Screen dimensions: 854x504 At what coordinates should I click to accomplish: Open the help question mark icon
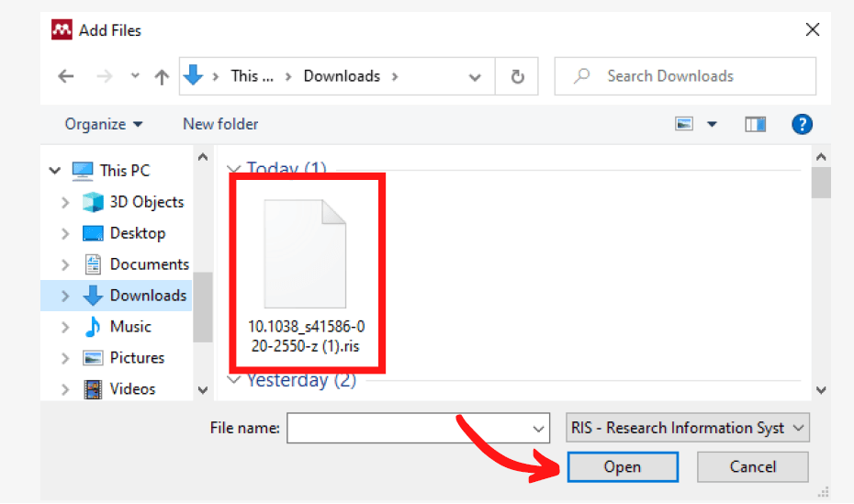pyautogui.click(x=802, y=124)
